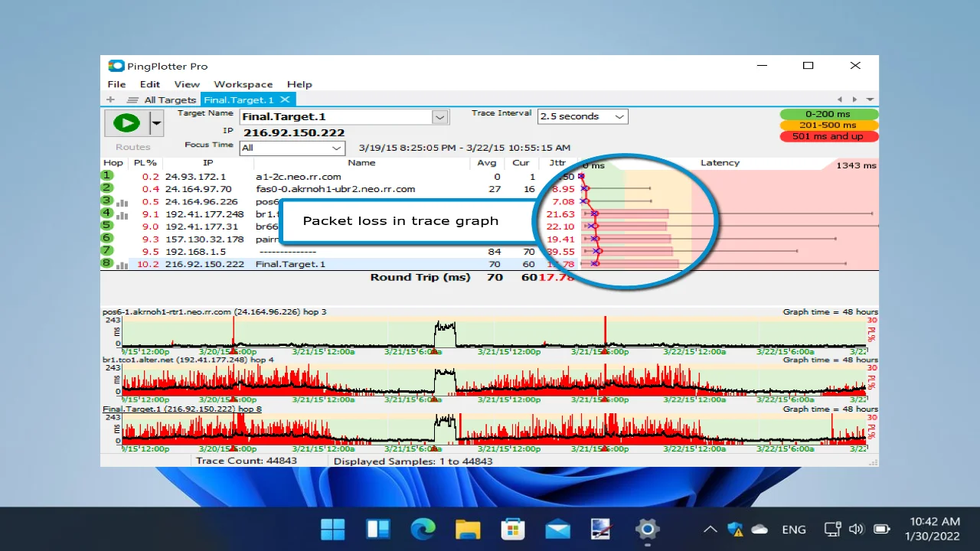Select the 24.93.172.1 IP cell
980x551 pixels.
[195, 177]
